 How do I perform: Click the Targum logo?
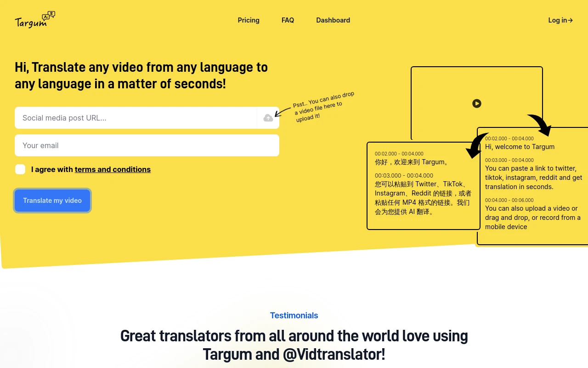(x=35, y=20)
